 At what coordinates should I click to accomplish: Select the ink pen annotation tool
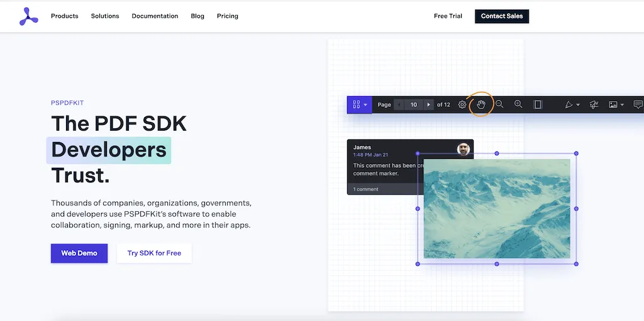tap(569, 105)
